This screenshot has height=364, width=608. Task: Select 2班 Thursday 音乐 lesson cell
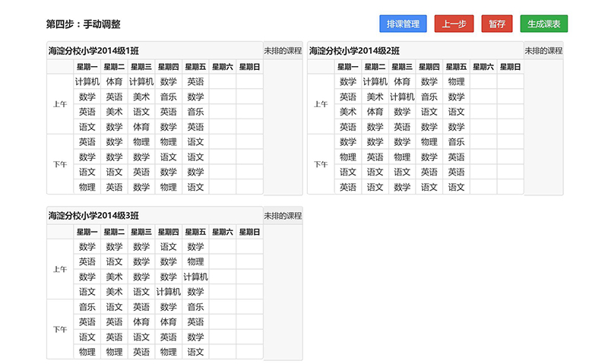429,97
